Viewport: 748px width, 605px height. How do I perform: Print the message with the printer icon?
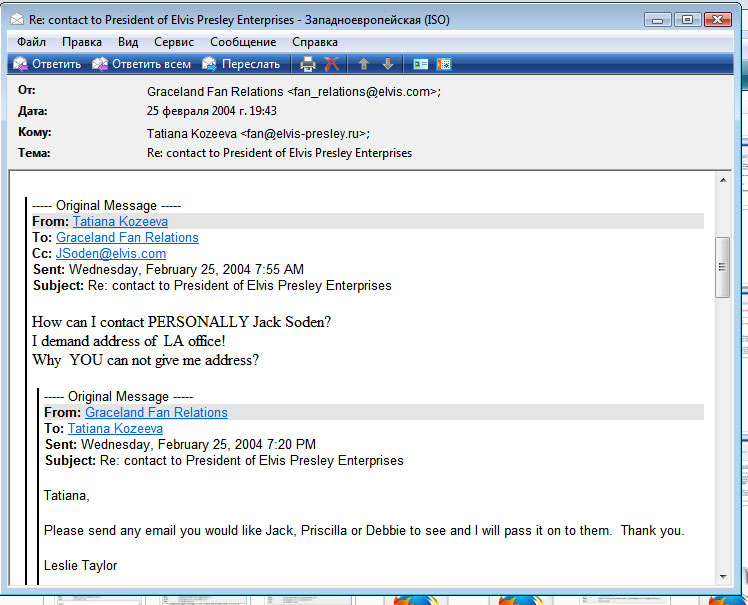(308, 64)
